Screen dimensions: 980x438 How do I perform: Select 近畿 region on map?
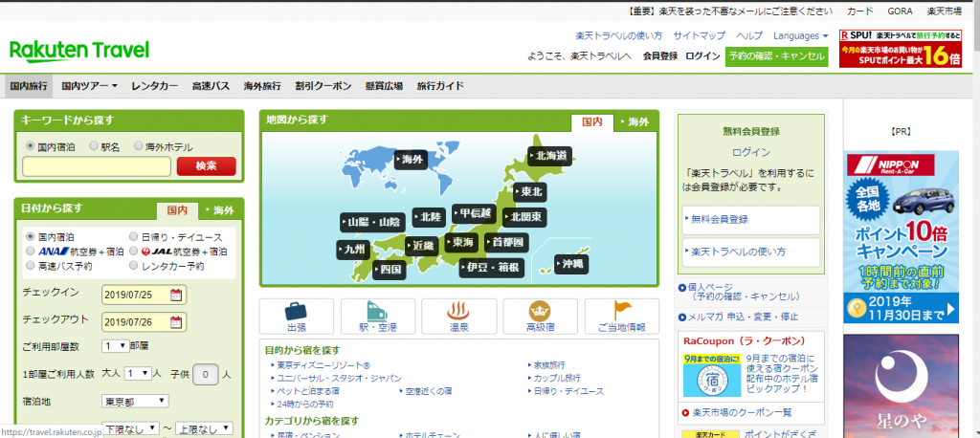point(422,246)
